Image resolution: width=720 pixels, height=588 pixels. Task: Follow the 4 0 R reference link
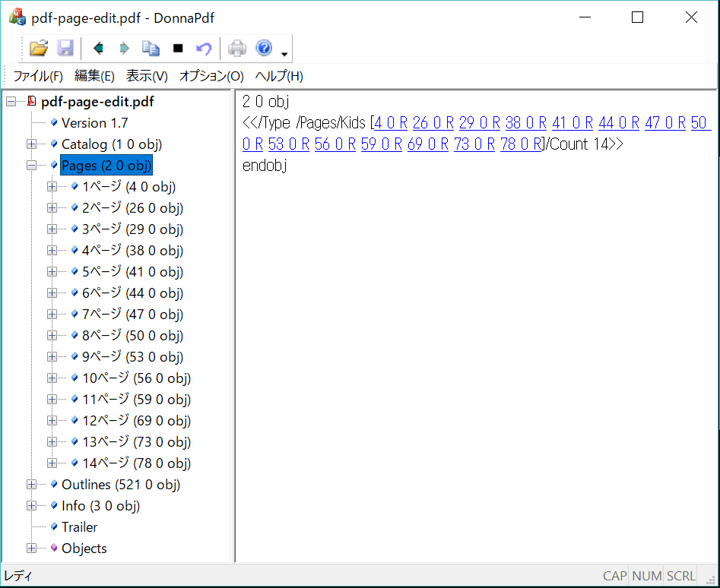391,123
